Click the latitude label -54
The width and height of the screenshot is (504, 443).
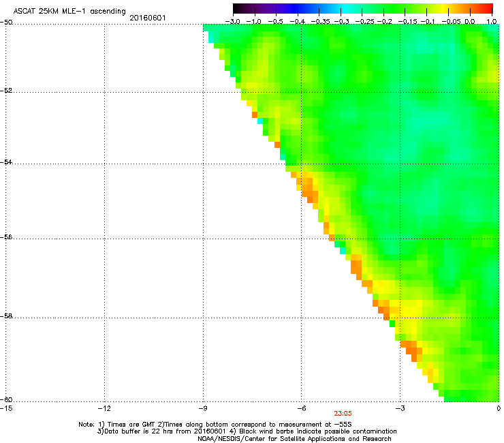tap(6, 162)
